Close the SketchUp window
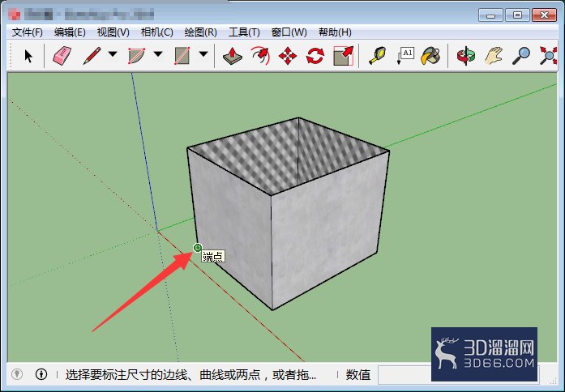 [544, 15]
